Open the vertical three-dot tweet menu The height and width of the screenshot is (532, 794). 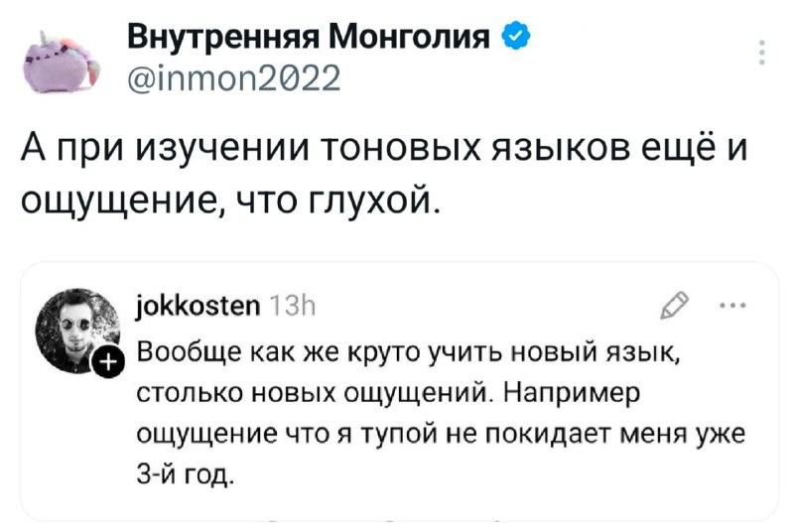click(x=761, y=52)
